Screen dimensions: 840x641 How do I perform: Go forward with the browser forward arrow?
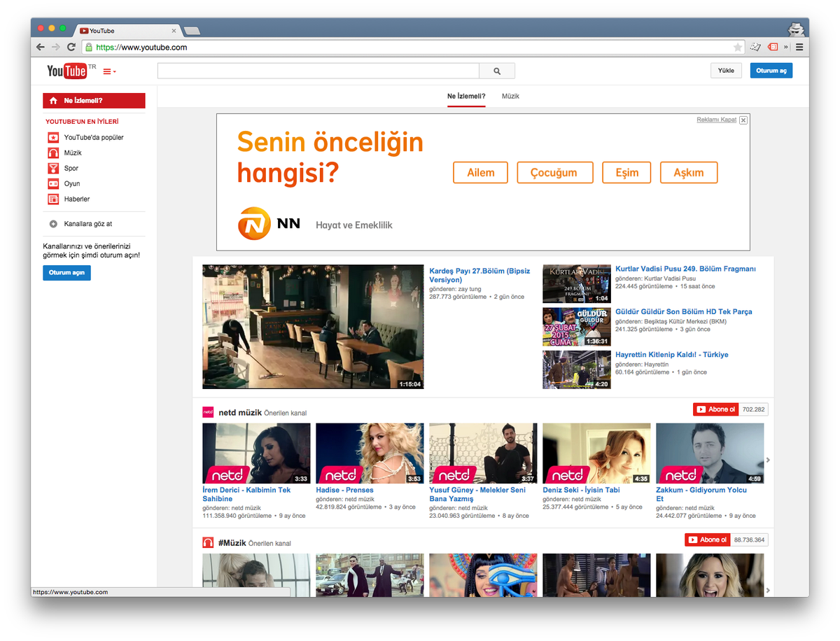(x=55, y=47)
